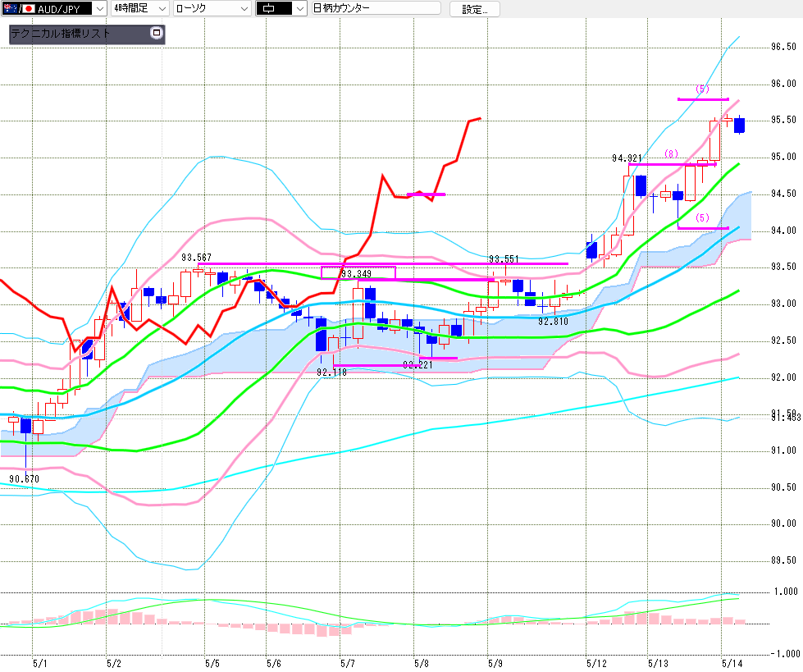Click the 92.810 low price label
803x672 pixels.
pyautogui.click(x=553, y=322)
